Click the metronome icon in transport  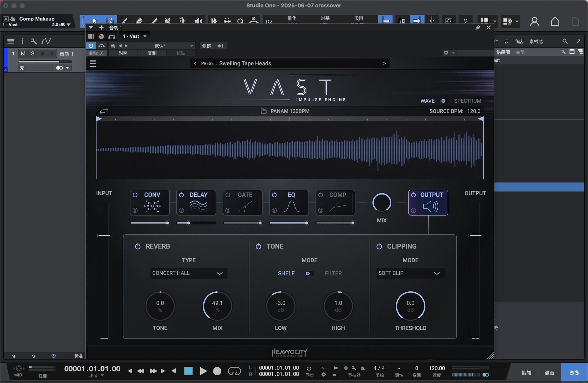(x=363, y=368)
